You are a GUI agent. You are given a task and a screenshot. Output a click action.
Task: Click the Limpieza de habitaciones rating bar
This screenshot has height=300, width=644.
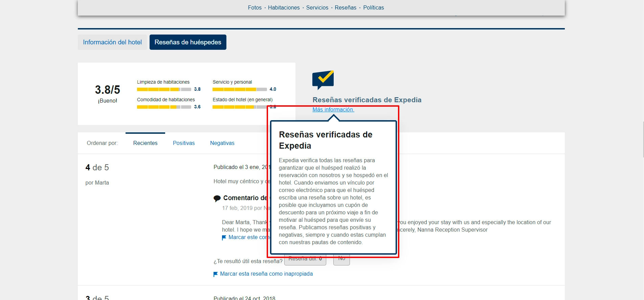(x=164, y=89)
